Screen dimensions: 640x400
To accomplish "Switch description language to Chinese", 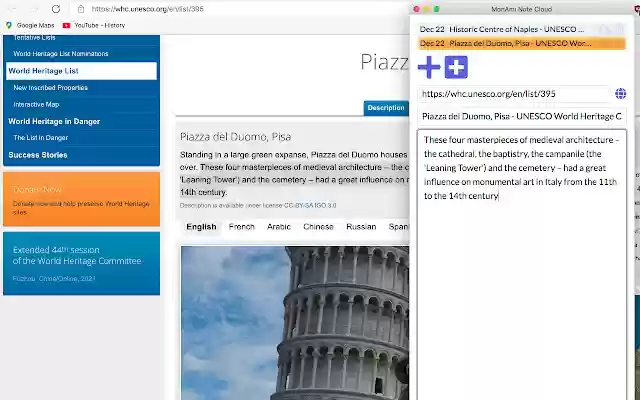I will coord(318,227).
